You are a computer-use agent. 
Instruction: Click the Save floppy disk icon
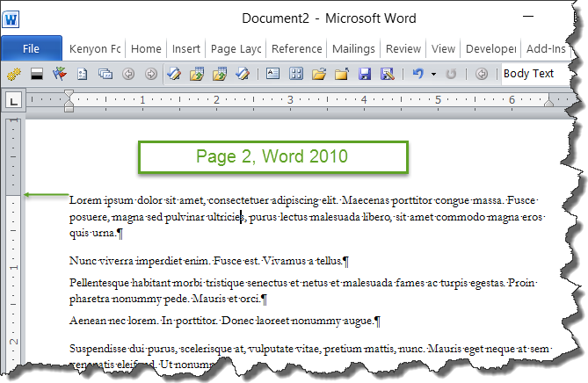point(365,74)
